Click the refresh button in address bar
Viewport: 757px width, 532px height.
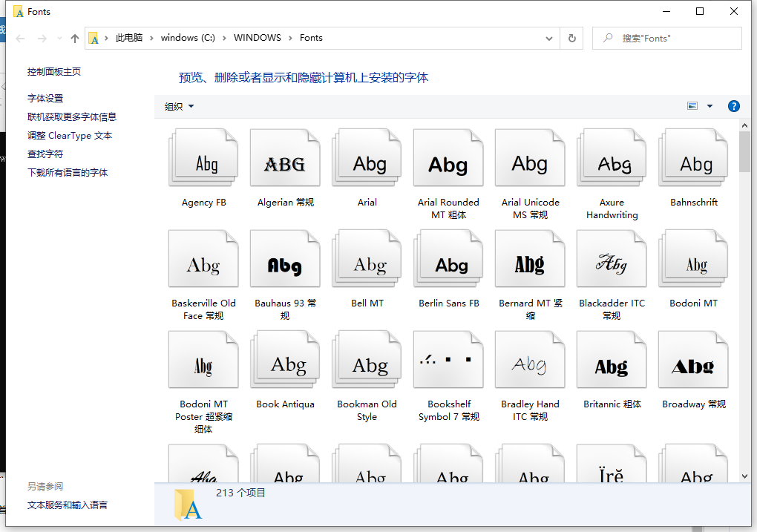(x=571, y=38)
